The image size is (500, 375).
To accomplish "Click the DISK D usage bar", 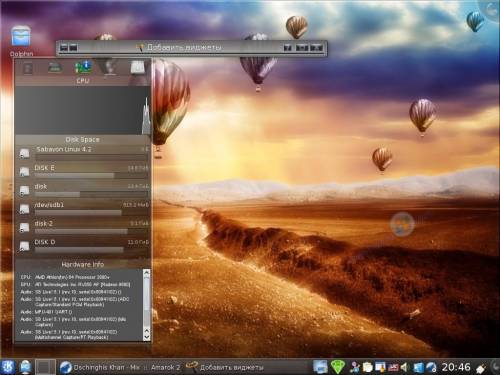I will 92,250.
